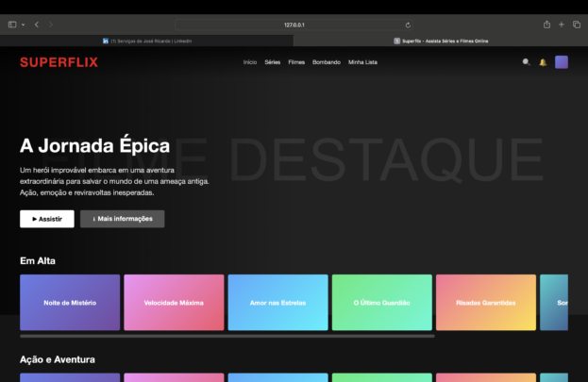Open the notifications bell
Viewport: 588px width, 382px height.
(543, 62)
